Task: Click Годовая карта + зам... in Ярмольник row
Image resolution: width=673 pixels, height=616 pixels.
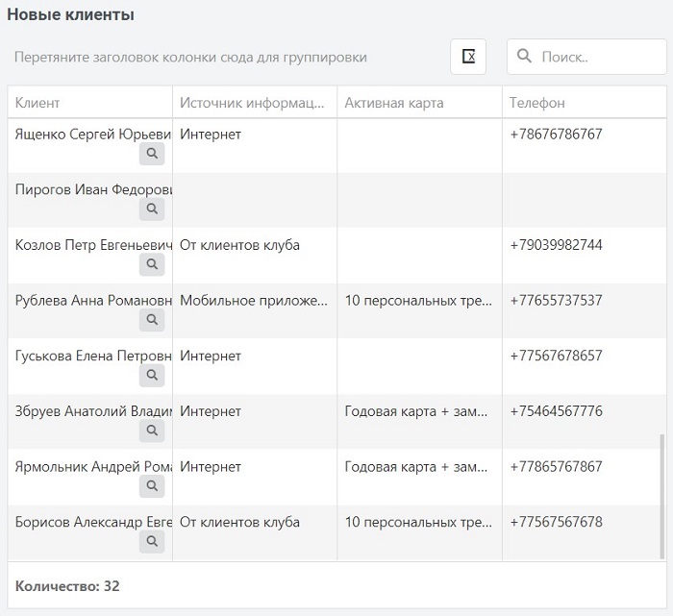Action: pos(416,467)
